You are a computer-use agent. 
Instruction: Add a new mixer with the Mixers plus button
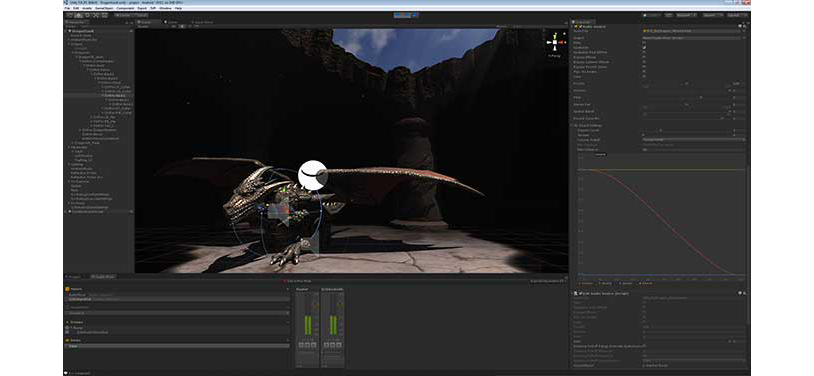pos(288,289)
